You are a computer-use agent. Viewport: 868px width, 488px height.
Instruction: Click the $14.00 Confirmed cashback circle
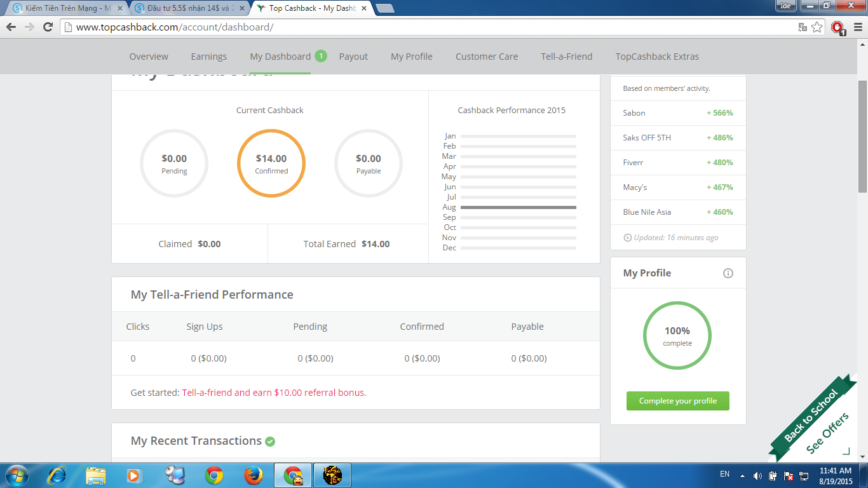(x=271, y=163)
